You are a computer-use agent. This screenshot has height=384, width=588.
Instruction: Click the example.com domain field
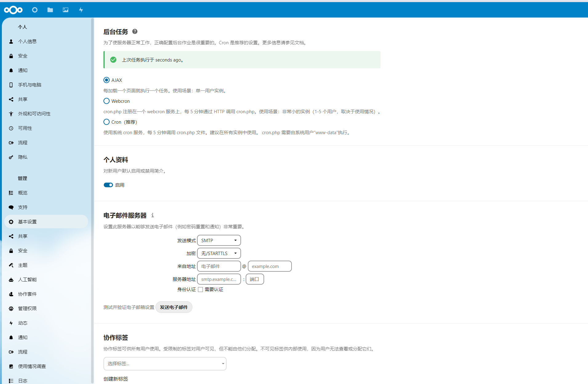270,266
